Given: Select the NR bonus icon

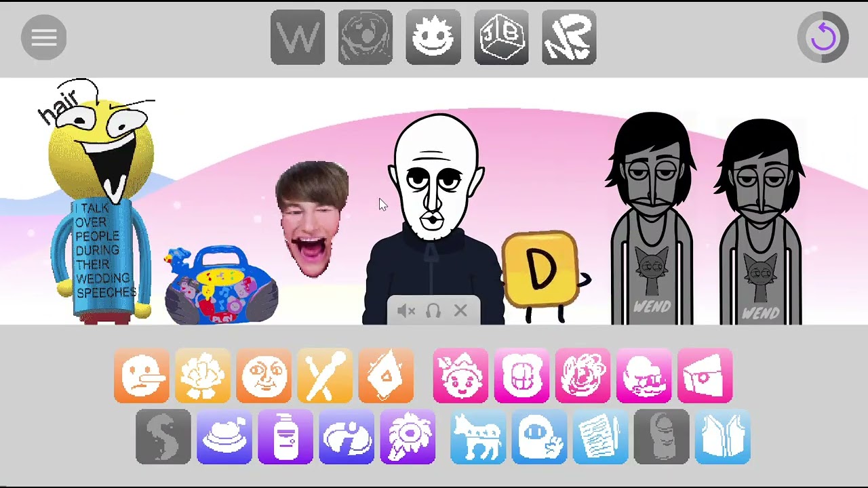Looking at the screenshot, I should click(x=569, y=37).
